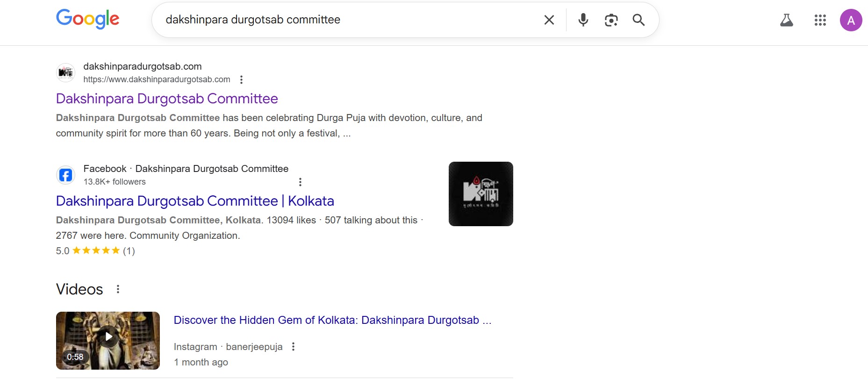Image resolution: width=868 pixels, height=379 pixels.
Task: Open options menu beside Videos heading
Action: tap(118, 289)
